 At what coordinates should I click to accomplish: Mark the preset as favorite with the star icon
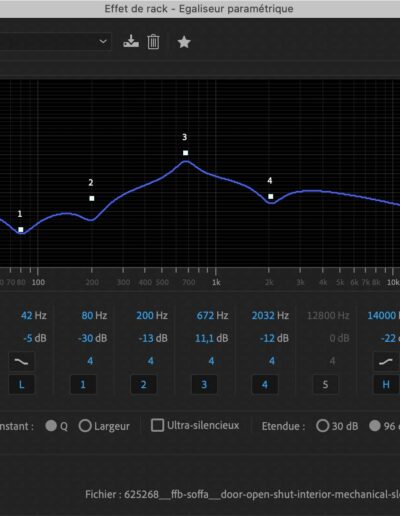pyautogui.click(x=184, y=42)
